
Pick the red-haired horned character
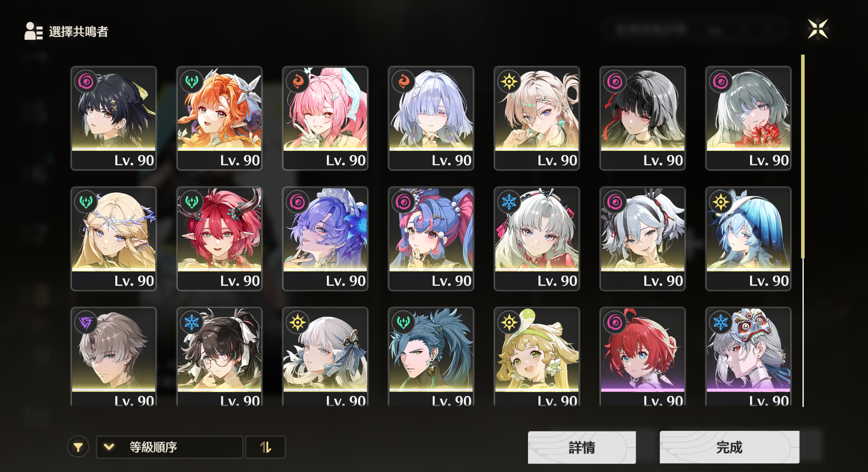[x=219, y=239]
